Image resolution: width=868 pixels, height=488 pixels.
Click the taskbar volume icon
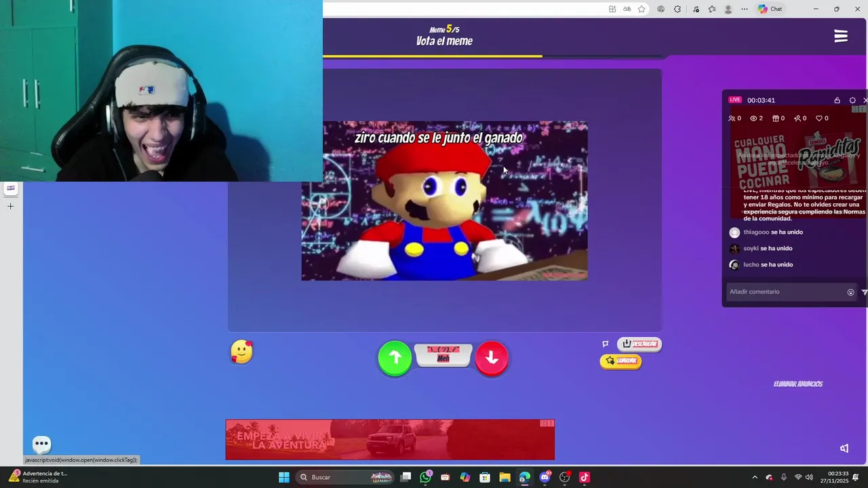coord(809,477)
